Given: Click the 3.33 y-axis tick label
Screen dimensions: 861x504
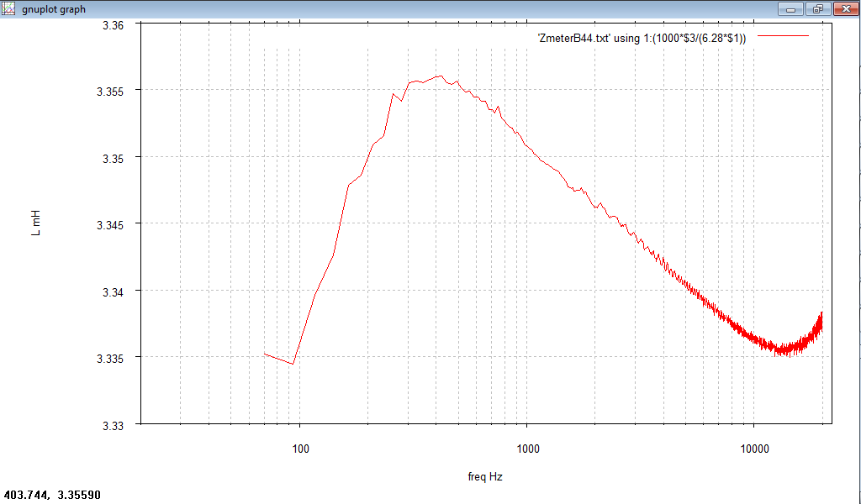Looking at the screenshot, I should [114, 426].
